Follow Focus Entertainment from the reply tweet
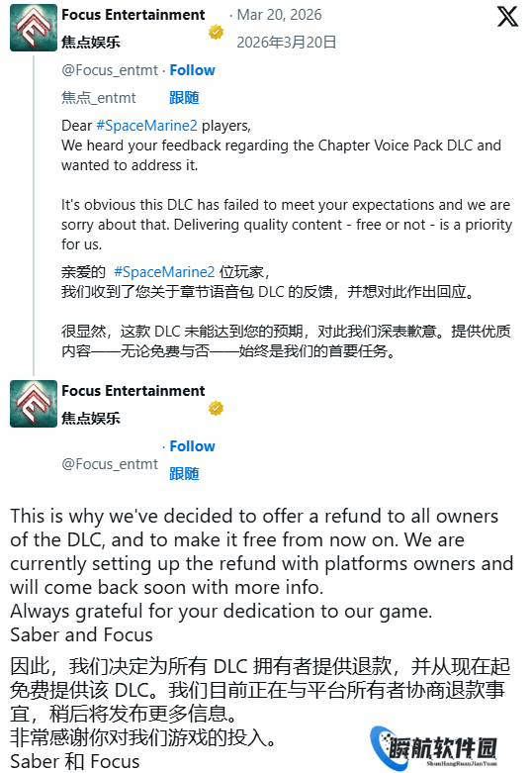Screen dimensions: 532x773 point(192,446)
